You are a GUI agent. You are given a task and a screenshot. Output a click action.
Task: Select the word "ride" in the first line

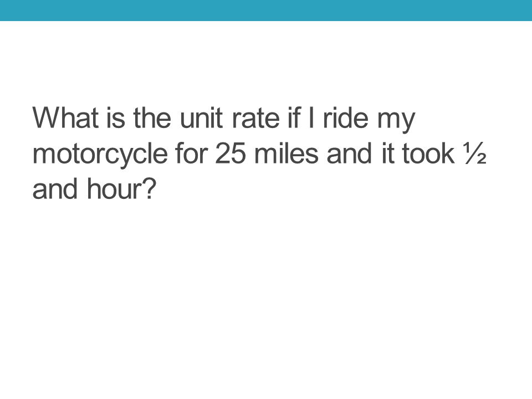click(345, 117)
